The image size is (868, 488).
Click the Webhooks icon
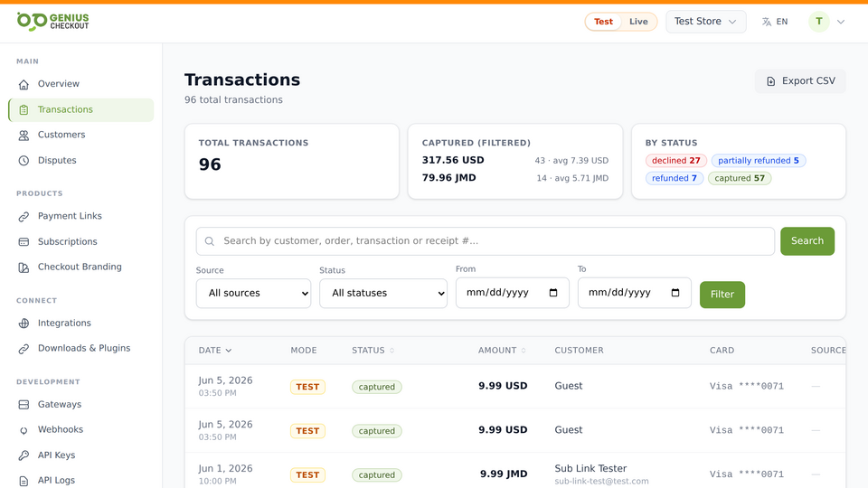tap(24, 430)
